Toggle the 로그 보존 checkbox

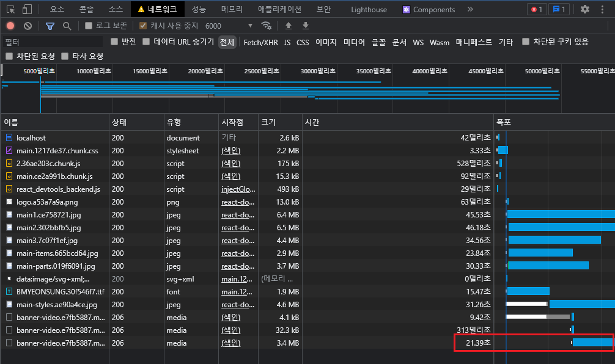click(89, 26)
